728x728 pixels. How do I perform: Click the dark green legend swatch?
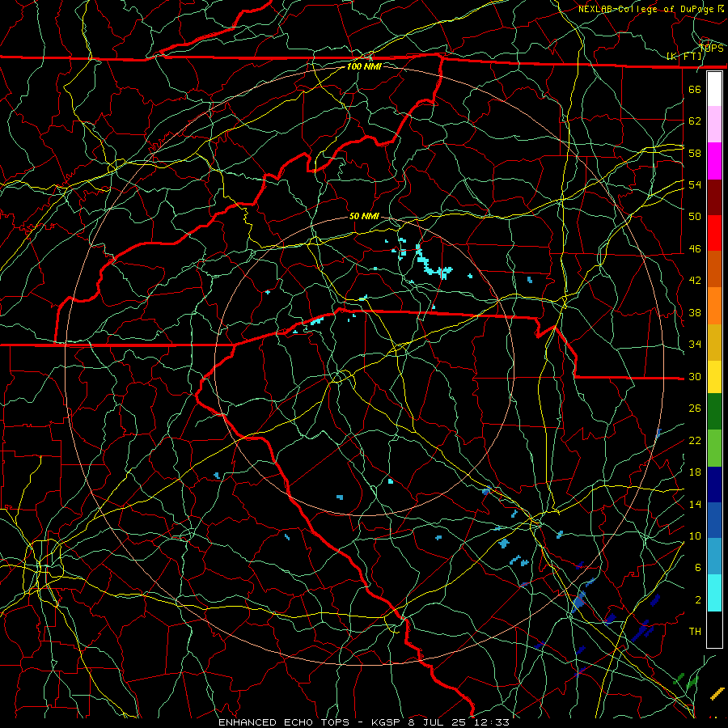pyautogui.click(x=714, y=412)
